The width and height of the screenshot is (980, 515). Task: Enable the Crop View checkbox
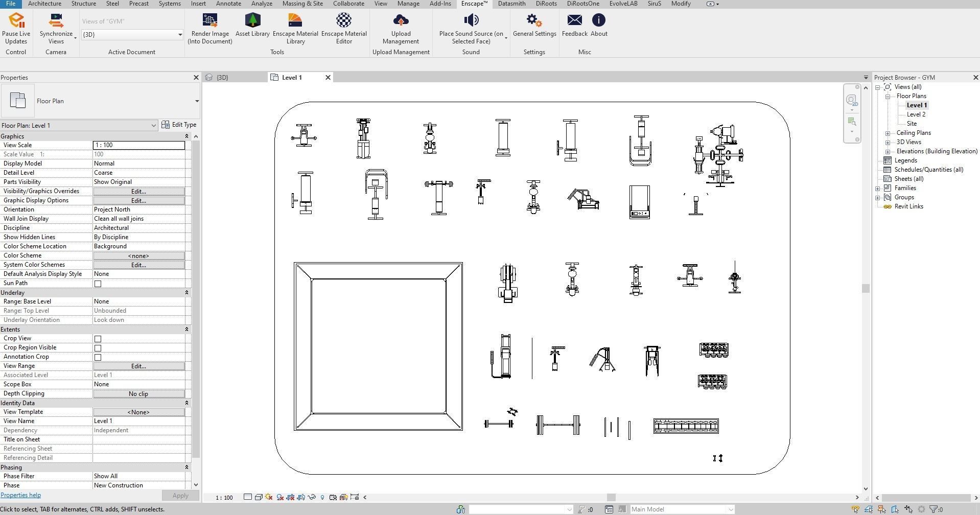pos(98,339)
